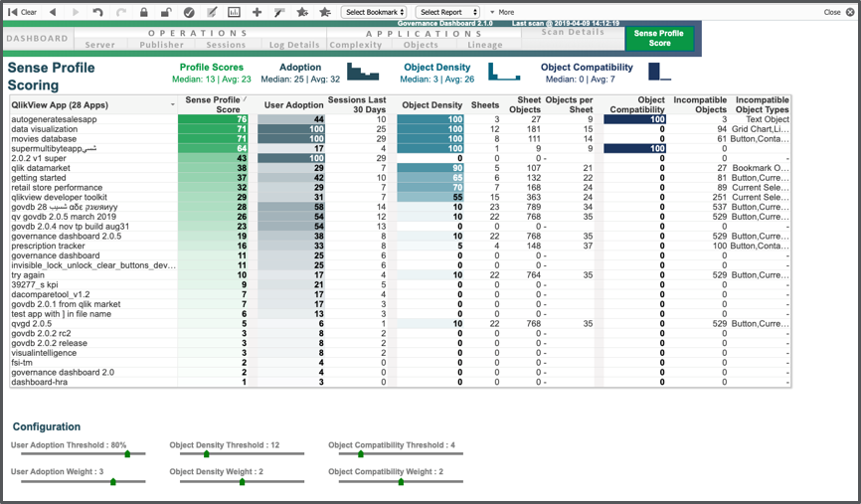Open the Lineage tab
This screenshot has height=504, width=861.
click(485, 45)
